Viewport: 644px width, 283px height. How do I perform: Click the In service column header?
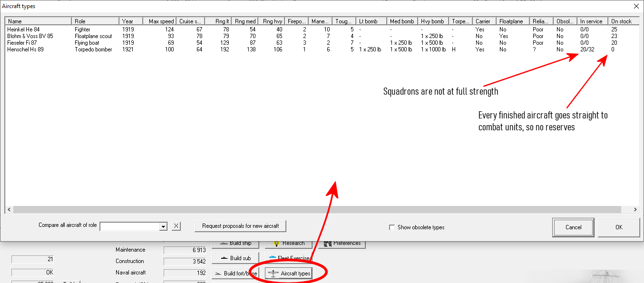[591, 21]
